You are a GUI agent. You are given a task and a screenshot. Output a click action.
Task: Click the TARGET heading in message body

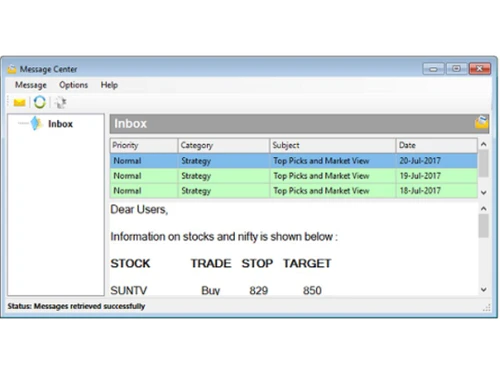(307, 263)
